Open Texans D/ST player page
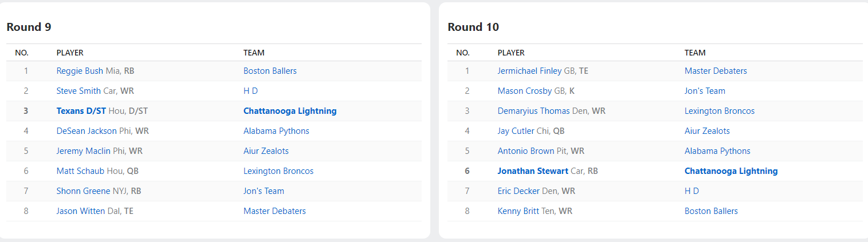 [81, 111]
